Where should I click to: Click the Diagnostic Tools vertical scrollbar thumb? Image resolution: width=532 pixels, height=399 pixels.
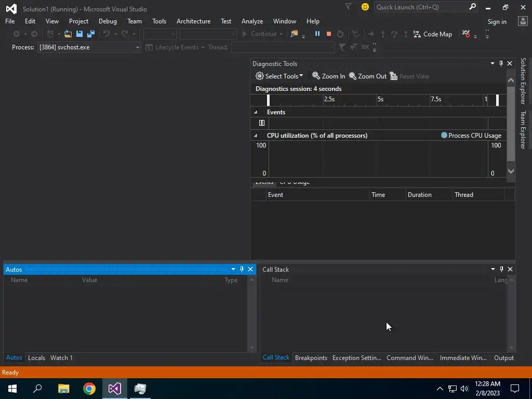pos(511,124)
